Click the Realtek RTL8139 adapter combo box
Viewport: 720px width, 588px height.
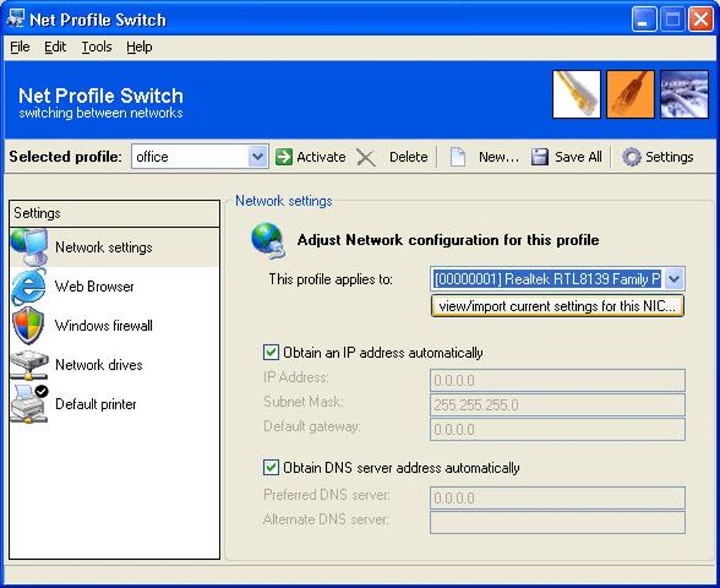558,279
